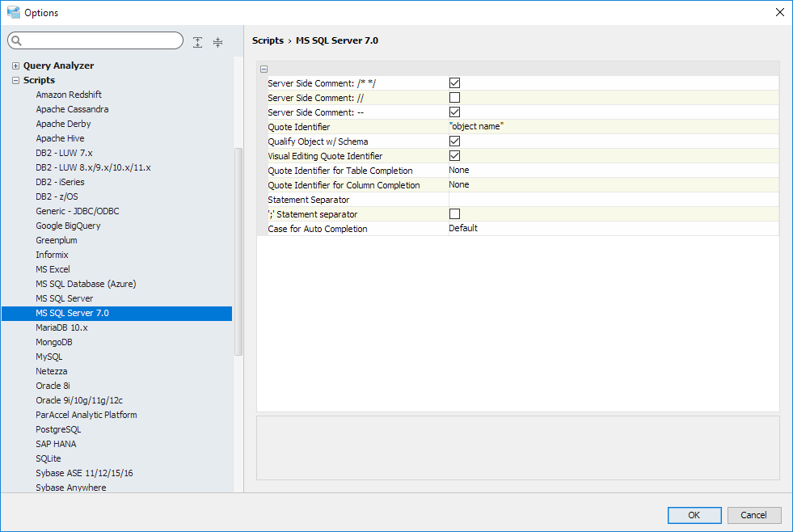
Task: Open Amazon Redshift script options
Action: [68, 95]
